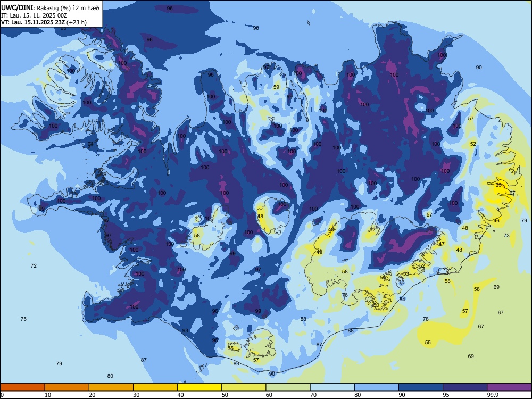Click the map value label '94'

[90, 144]
